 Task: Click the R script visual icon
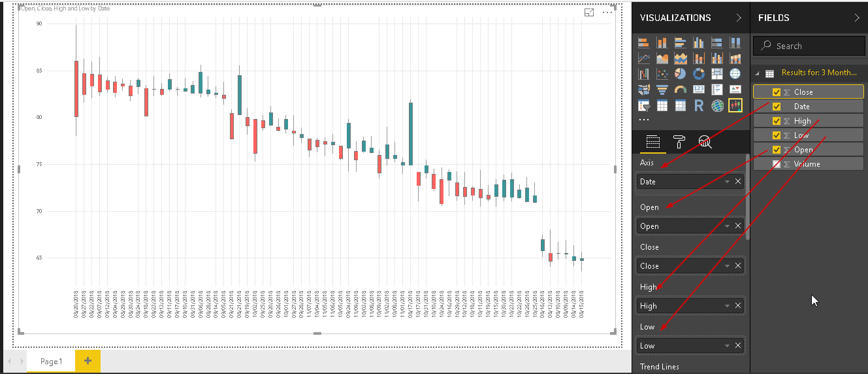pyautogui.click(x=698, y=105)
